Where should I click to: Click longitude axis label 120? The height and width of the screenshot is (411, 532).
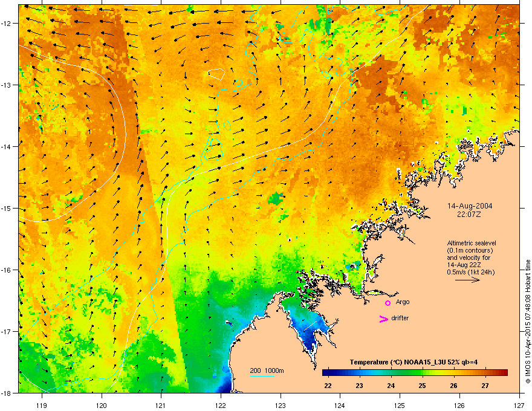coord(102,405)
